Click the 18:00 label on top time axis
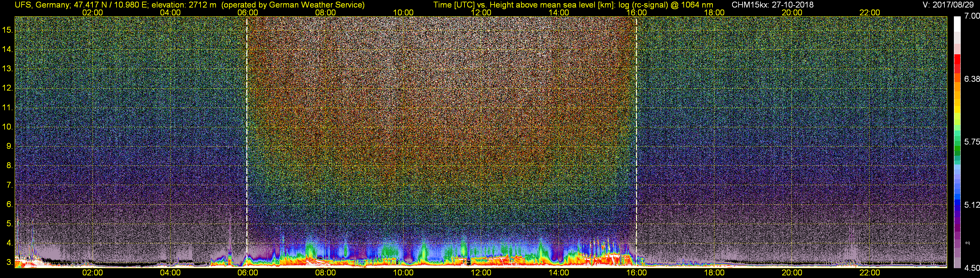The width and height of the screenshot is (980, 278). (x=714, y=12)
